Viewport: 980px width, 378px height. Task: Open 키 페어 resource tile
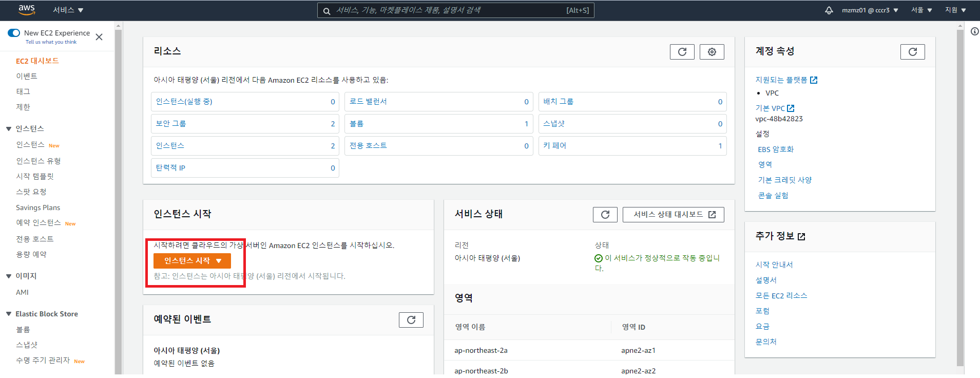point(632,146)
